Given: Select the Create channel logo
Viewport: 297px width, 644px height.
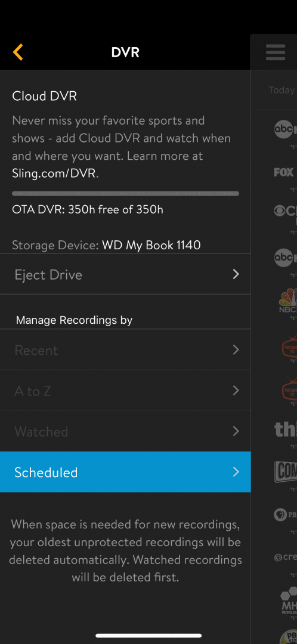Looking at the screenshot, I should pyautogui.click(x=286, y=558).
